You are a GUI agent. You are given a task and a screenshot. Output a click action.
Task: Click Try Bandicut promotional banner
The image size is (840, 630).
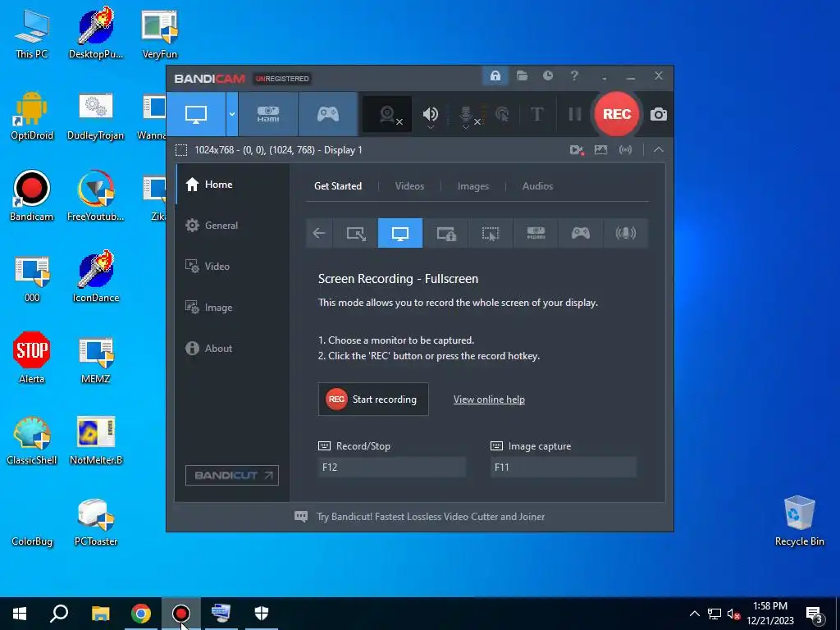pos(420,517)
